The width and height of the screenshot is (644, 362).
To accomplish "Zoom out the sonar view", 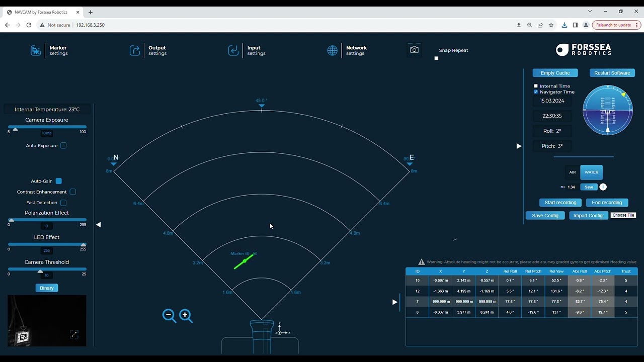I will pyautogui.click(x=169, y=316).
